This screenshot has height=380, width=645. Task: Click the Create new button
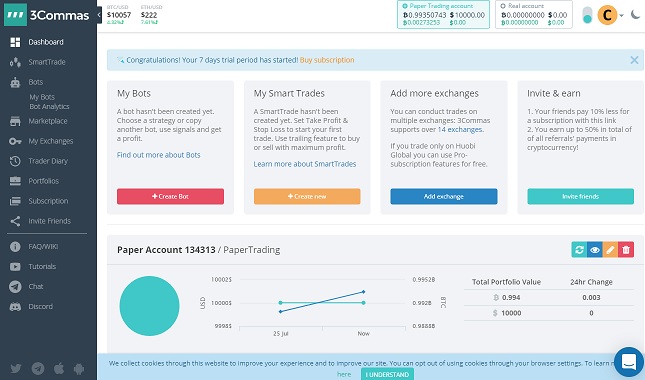pyautogui.click(x=307, y=197)
